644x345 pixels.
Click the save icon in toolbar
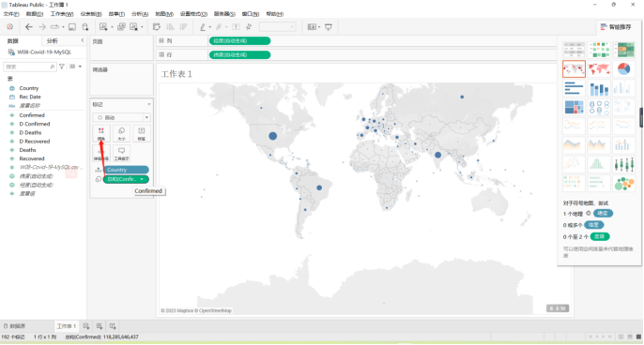(72, 27)
